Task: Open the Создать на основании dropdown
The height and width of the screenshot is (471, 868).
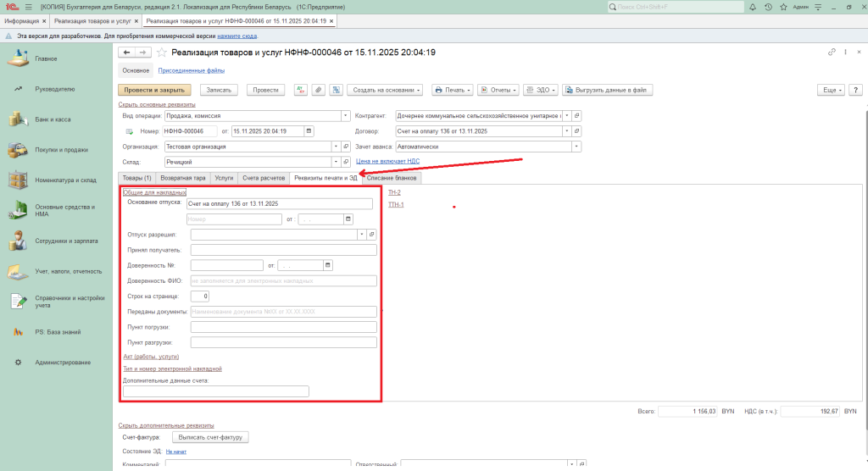Action: tap(386, 90)
